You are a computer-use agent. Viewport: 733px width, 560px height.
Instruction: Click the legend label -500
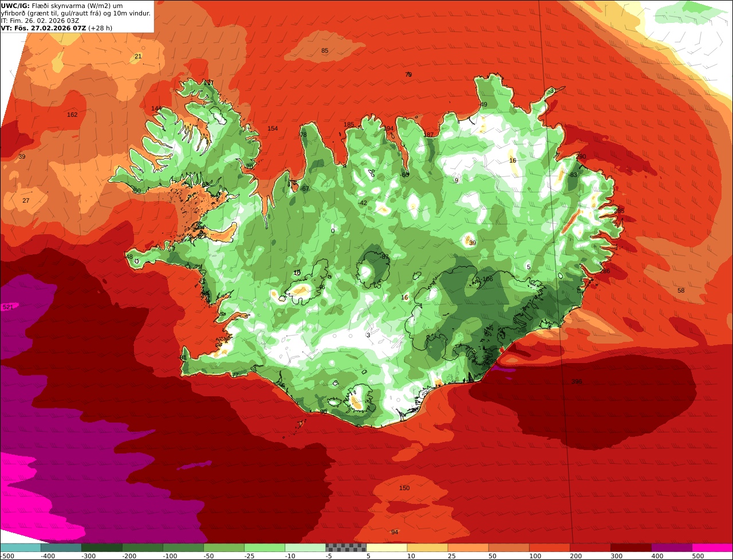7,556
